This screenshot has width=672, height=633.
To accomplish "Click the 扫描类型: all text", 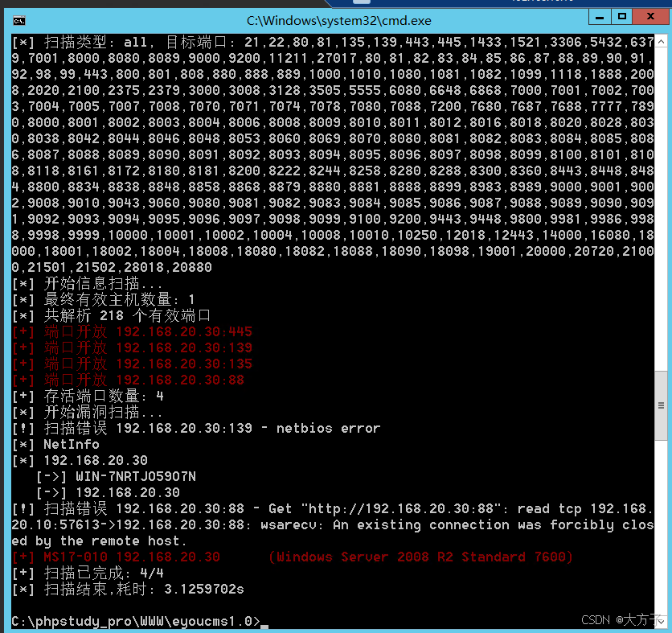I will point(95,42).
